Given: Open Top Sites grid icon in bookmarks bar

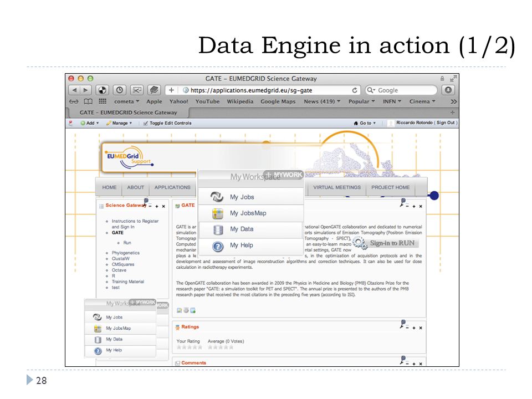Looking at the screenshot, I should pyautogui.click(x=103, y=101).
